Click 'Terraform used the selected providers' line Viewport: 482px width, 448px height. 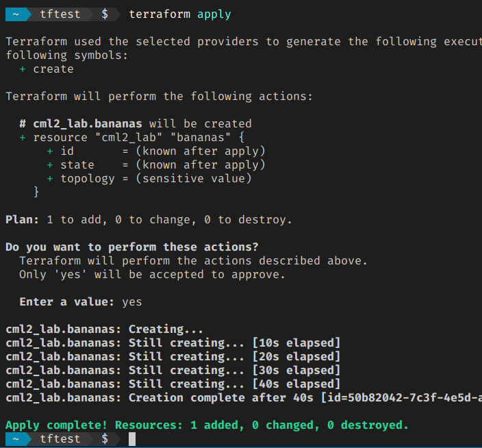tap(244, 42)
